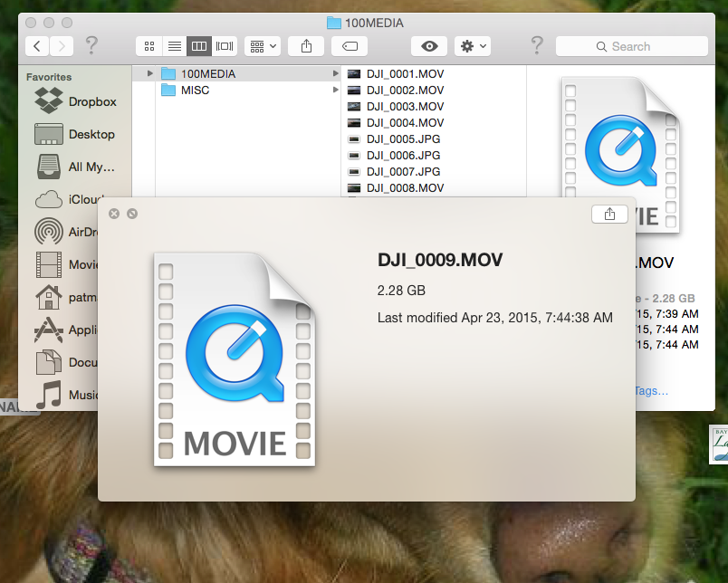Close the Quick Look preview panel
The width and height of the screenshot is (728, 583).
114,214
